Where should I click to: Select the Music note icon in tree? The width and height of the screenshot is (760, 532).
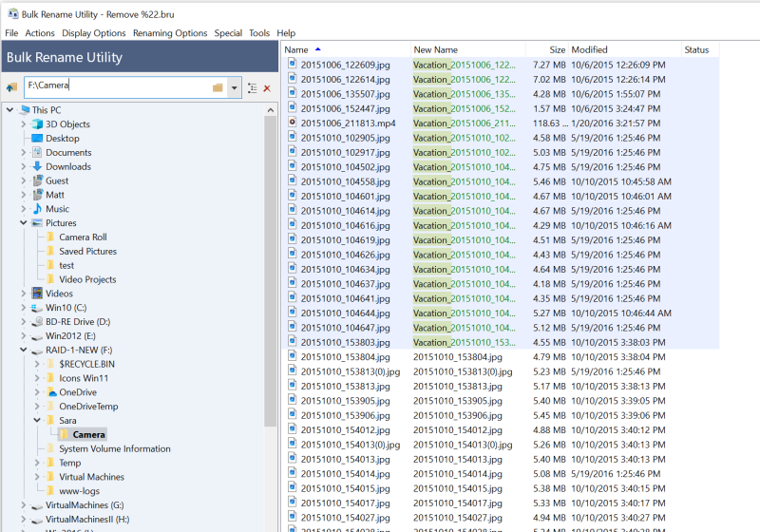click(37, 209)
